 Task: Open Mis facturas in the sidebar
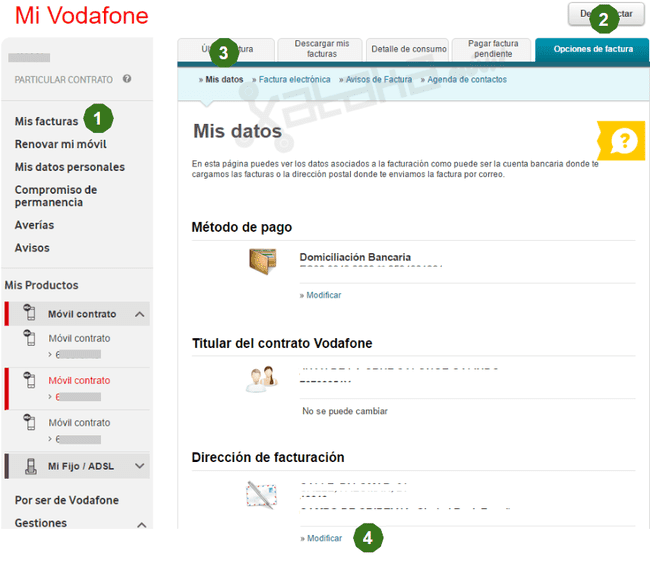[46, 121]
